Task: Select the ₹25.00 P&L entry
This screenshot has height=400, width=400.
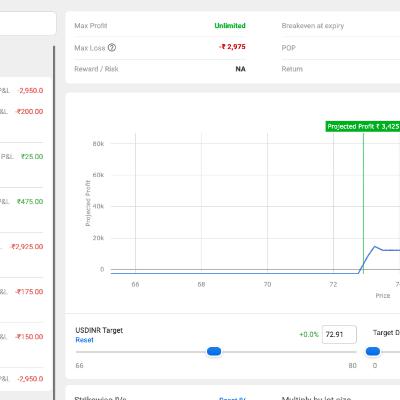Action: point(32,157)
